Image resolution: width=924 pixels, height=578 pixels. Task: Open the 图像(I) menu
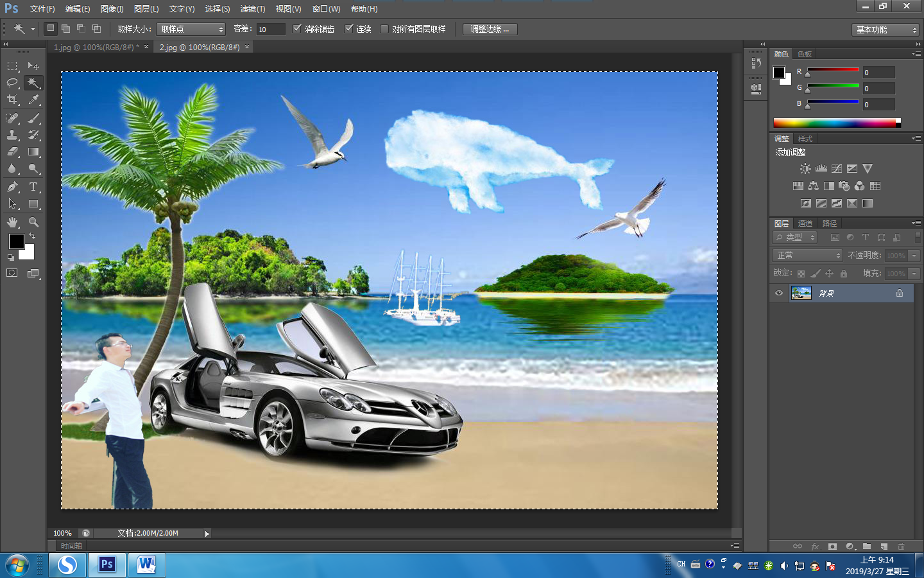112,9
